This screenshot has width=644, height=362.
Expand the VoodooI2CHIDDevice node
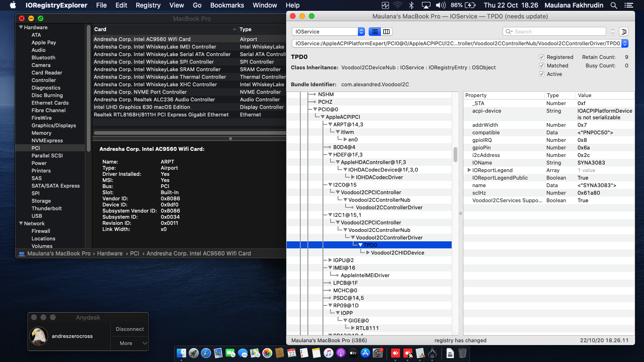click(x=368, y=253)
